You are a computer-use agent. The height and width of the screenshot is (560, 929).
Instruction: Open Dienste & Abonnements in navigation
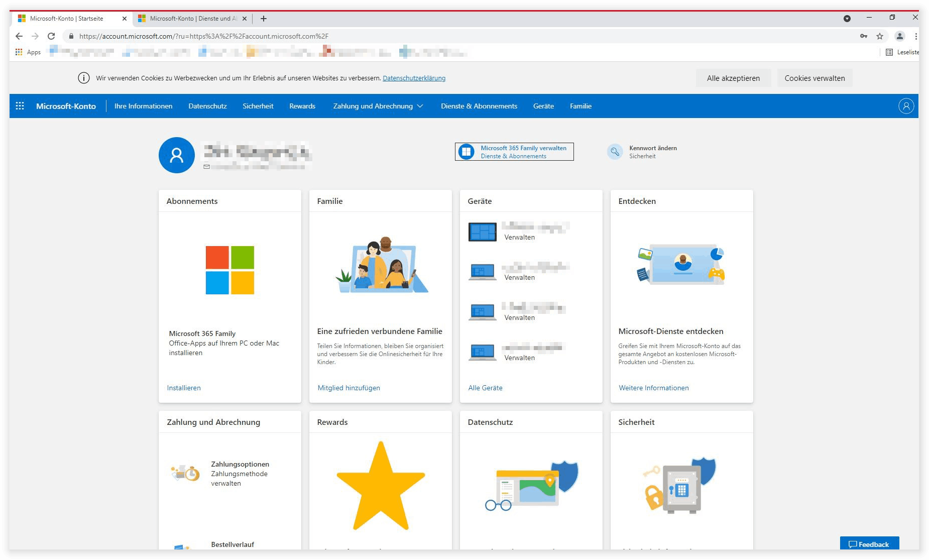tap(479, 106)
